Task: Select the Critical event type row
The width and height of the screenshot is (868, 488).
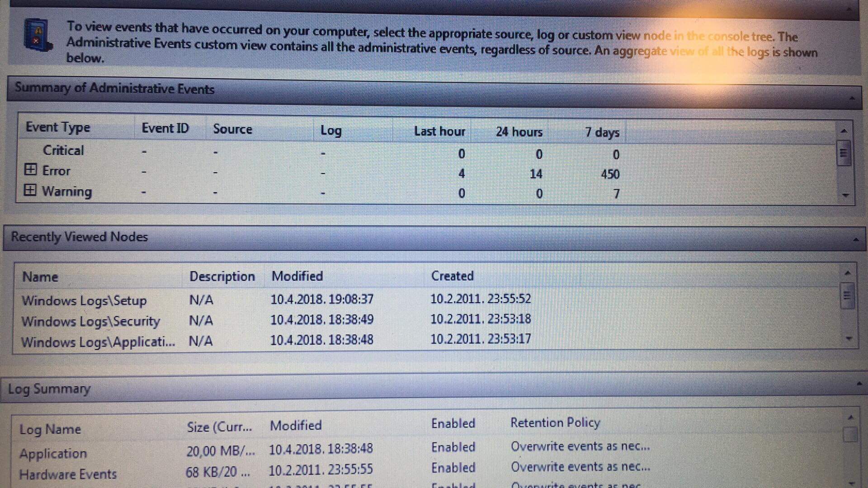Action: pyautogui.click(x=63, y=150)
